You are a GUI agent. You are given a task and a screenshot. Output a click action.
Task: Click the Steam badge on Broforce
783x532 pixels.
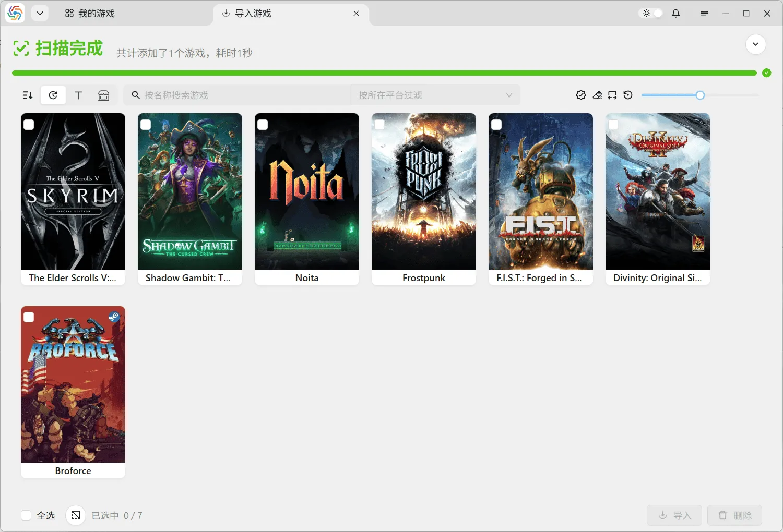coord(114,317)
